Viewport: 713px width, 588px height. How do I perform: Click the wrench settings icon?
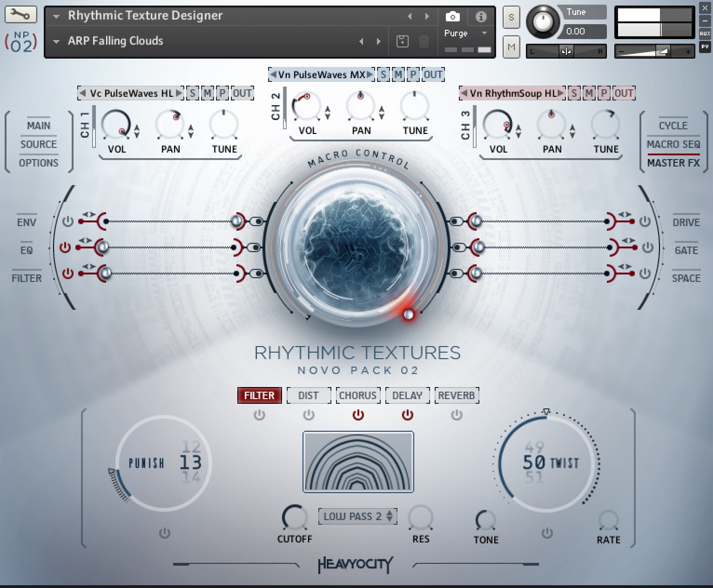(x=20, y=15)
